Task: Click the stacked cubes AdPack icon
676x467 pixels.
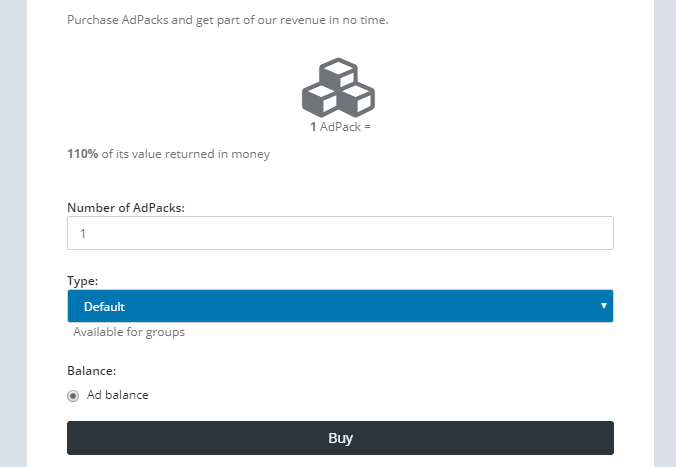Action: pyautogui.click(x=338, y=87)
